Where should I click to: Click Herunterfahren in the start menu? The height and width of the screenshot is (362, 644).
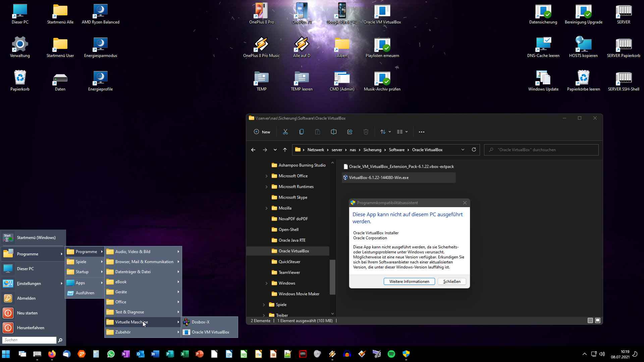click(33, 328)
